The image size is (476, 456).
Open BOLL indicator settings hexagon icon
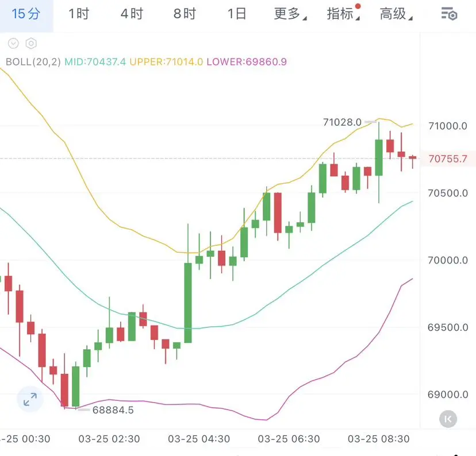31,43
